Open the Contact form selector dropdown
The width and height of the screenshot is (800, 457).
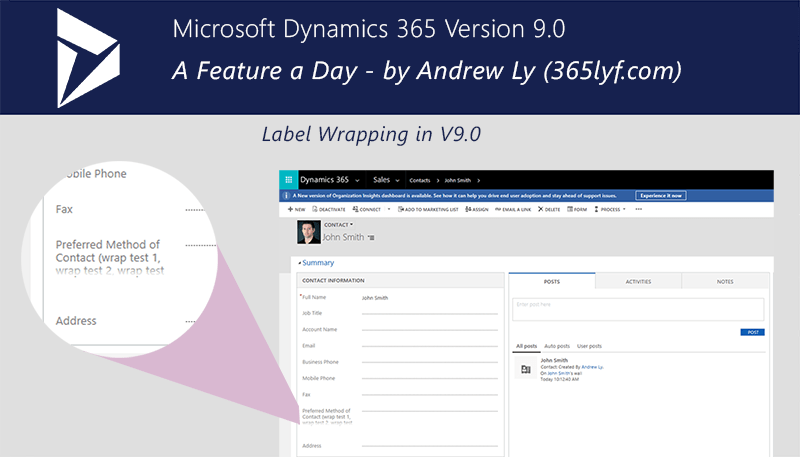coord(339,224)
